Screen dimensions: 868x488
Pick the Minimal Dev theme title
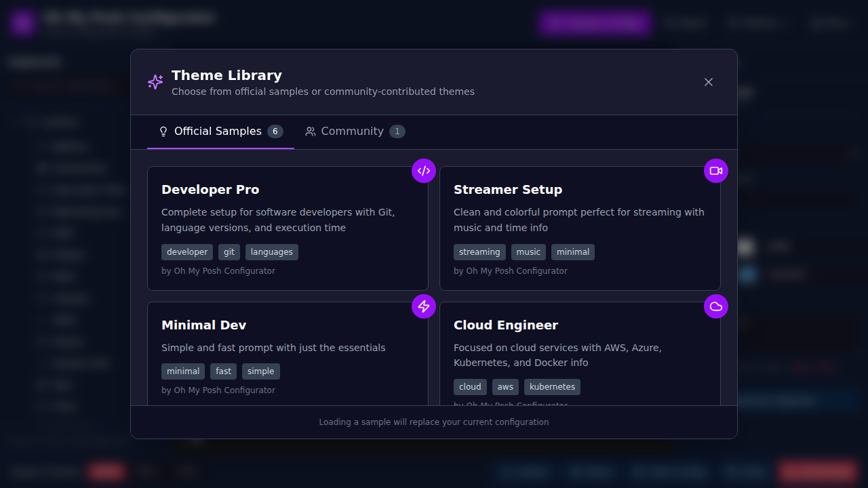(x=203, y=325)
